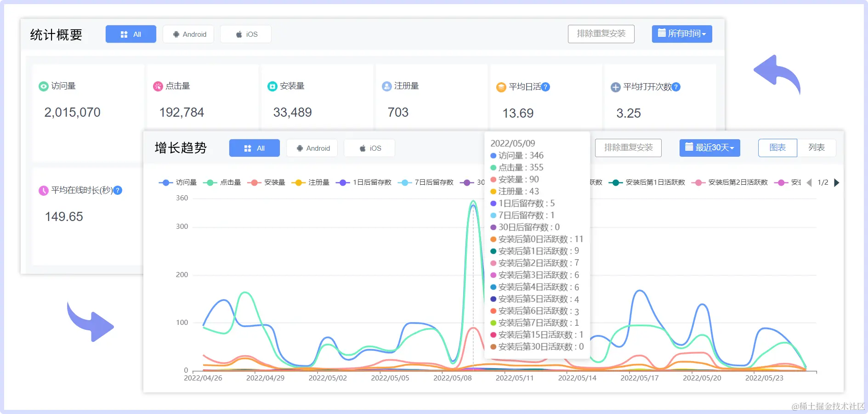
Task: Click tooltip row 安装后第15日活跃数 : 1
Action: [537, 335]
